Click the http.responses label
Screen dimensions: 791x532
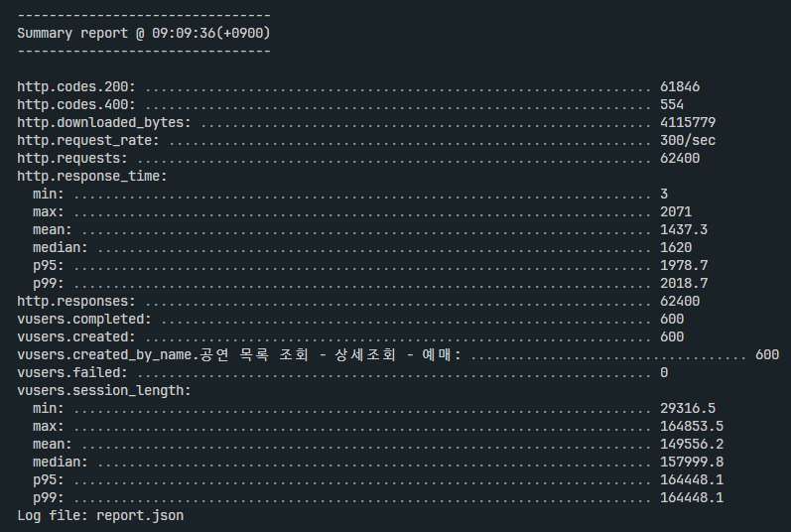(76, 301)
